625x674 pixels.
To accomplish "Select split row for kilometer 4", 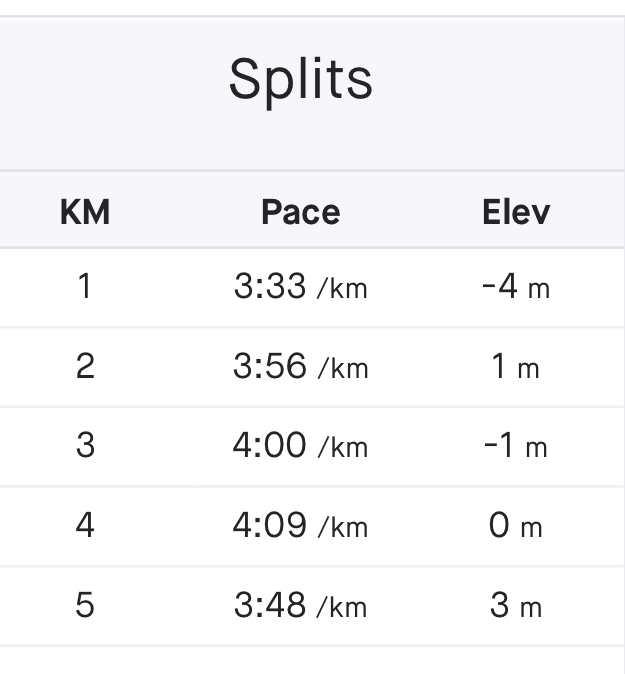I will tap(312, 526).
